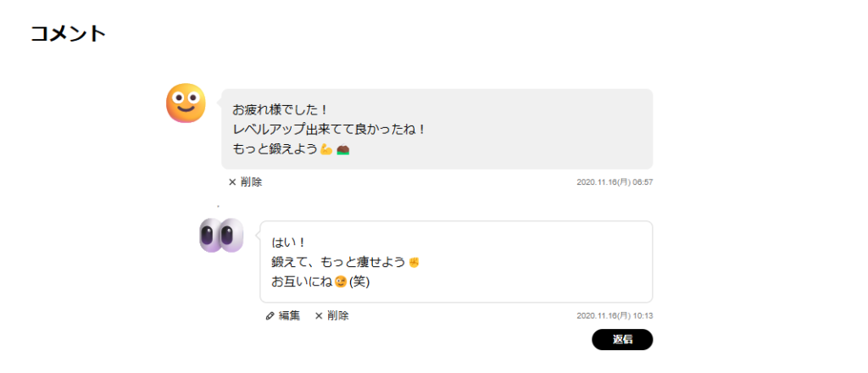
Task: Click the flexed bicep emoji in first comment
Action: [x=326, y=149]
